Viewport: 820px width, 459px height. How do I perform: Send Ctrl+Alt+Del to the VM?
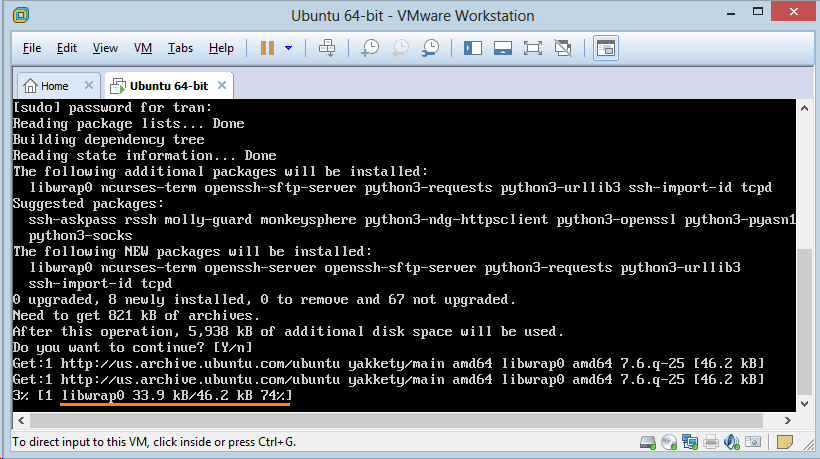(x=327, y=48)
